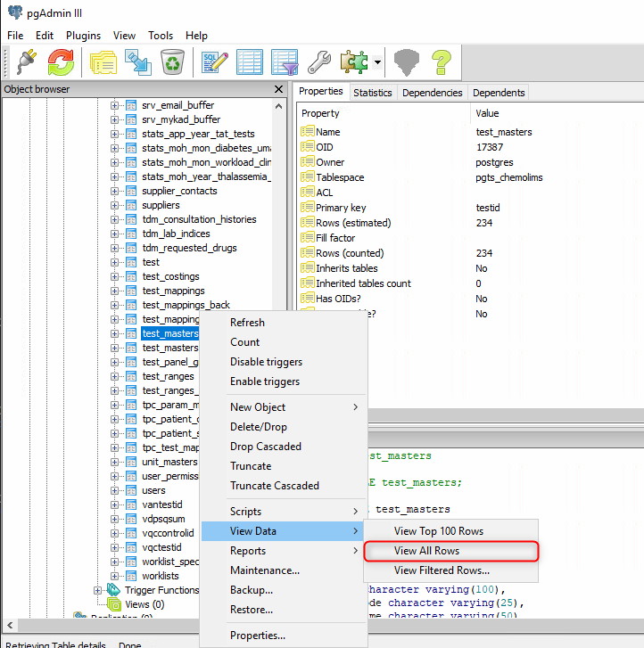Click the trash bin drop object icon
This screenshot has height=648, width=644.
(x=171, y=62)
